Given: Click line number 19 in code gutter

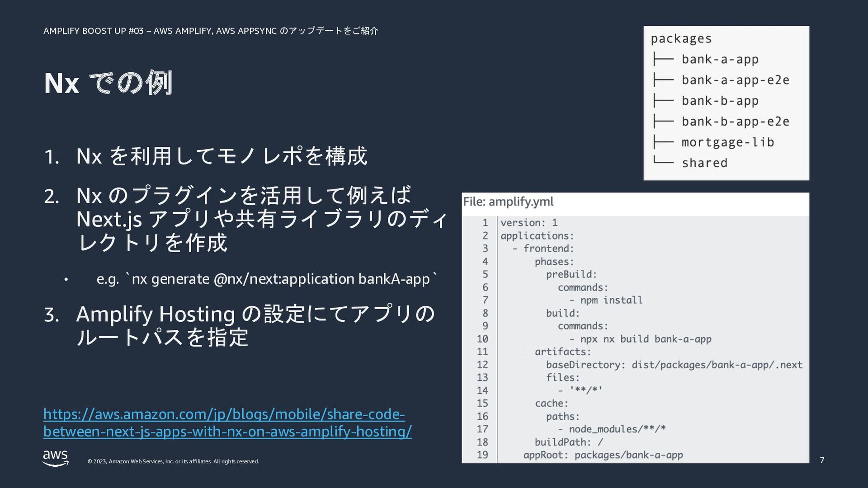Looking at the screenshot, I should pyautogui.click(x=482, y=455).
